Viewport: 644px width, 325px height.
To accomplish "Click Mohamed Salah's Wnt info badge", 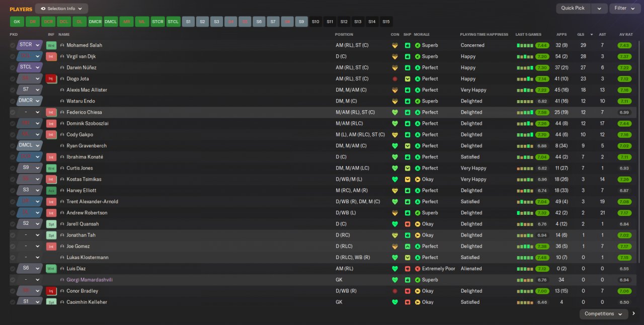I will click(x=51, y=45).
